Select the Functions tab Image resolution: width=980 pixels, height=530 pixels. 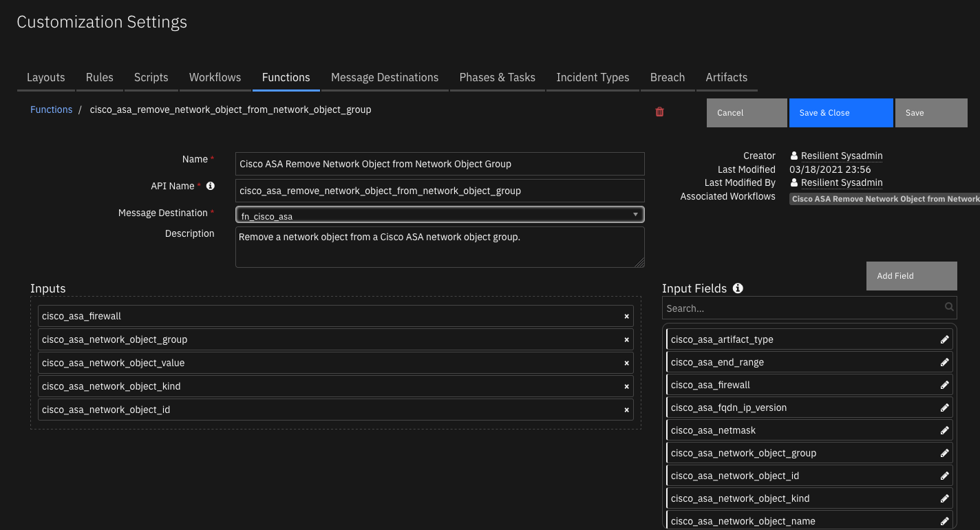(x=286, y=77)
